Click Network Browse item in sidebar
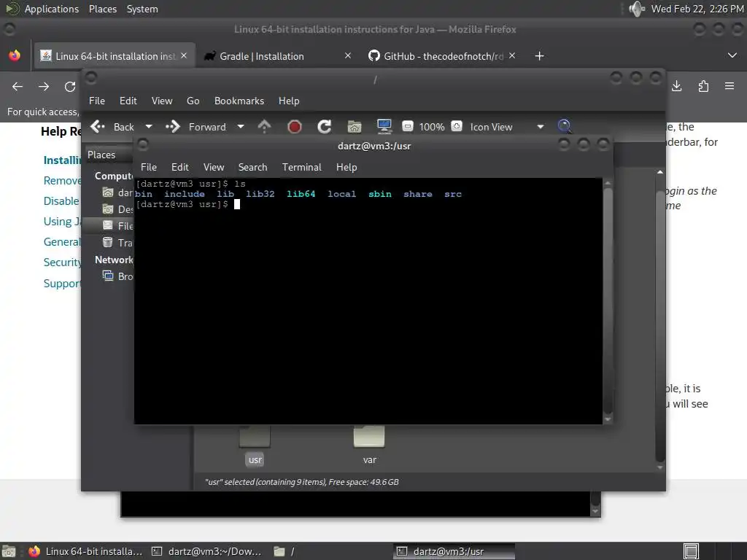 tap(117, 276)
